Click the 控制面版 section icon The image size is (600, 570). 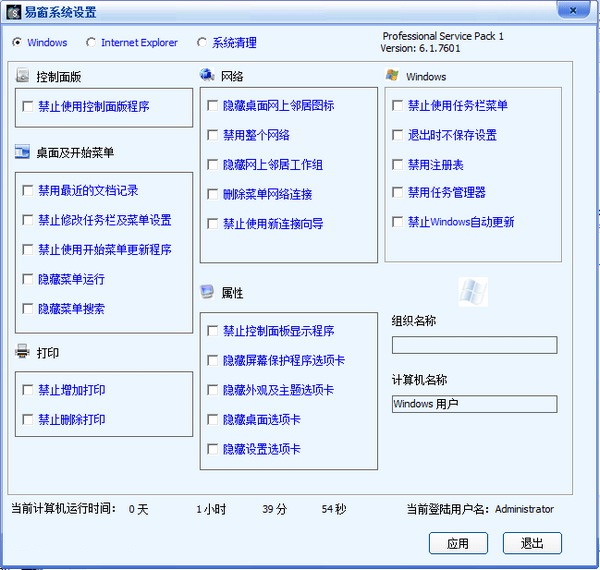click(23, 75)
